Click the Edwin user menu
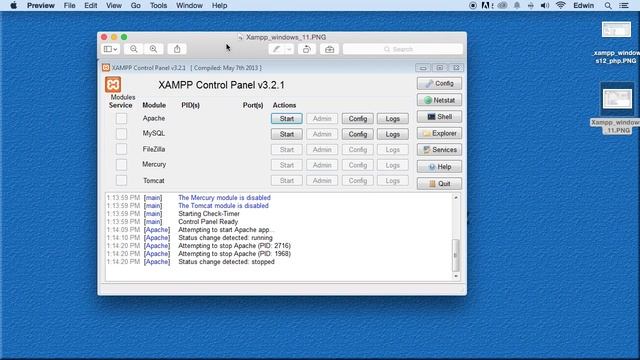640x360 pixels. pos(584,5)
